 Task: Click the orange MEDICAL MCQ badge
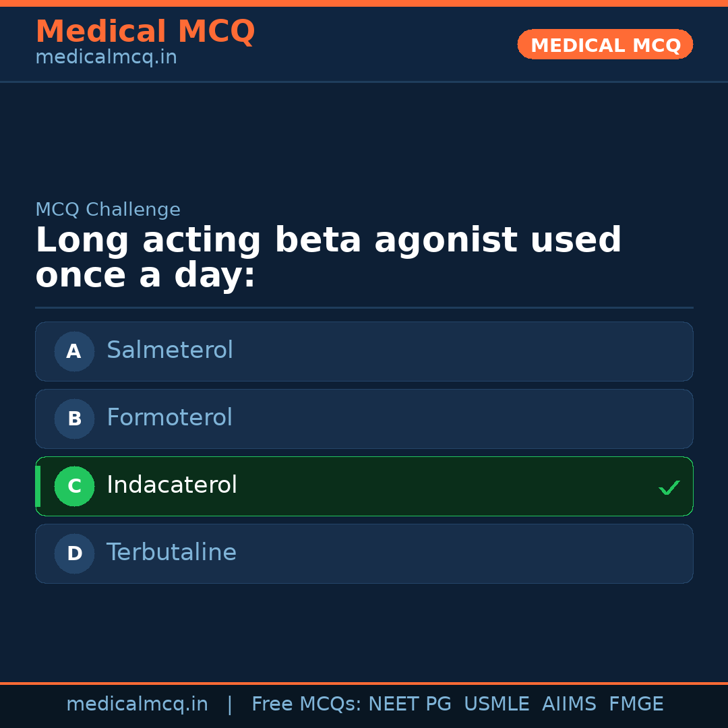[605, 45]
